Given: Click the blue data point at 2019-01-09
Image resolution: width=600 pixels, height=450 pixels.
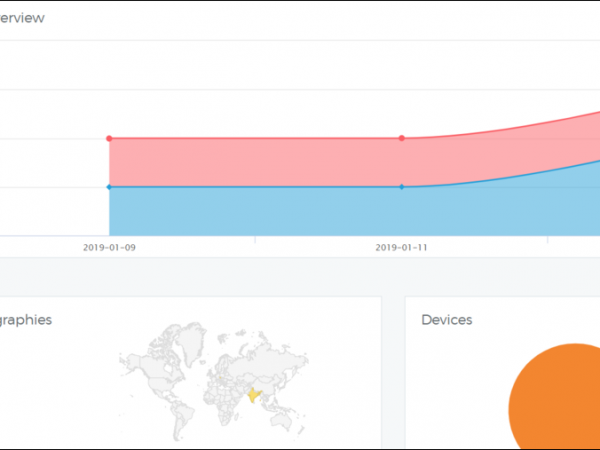Looking at the screenshot, I should [x=109, y=187].
